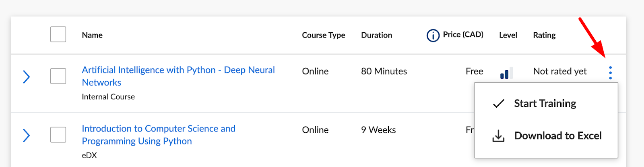The width and height of the screenshot is (644, 167).
Task: Open Artificial Intelligence with Python course link
Action: [x=178, y=76]
